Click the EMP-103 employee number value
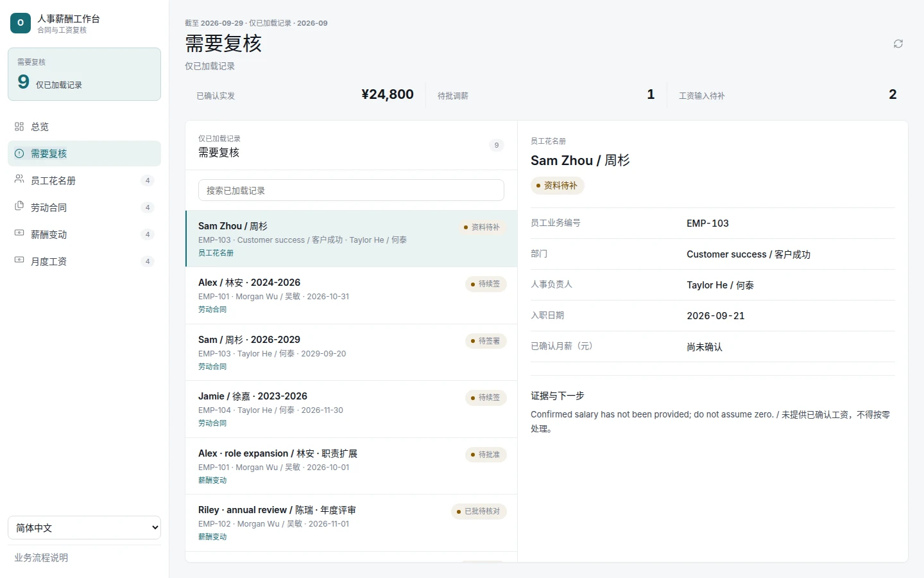The width and height of the screenshot is (924, 578). (x=708, y=223)
